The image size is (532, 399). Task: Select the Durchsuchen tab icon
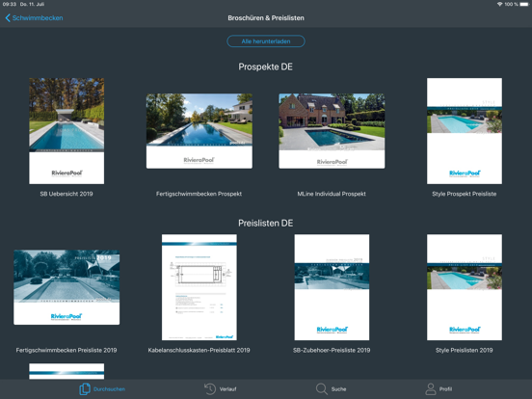tap(85, 389)
